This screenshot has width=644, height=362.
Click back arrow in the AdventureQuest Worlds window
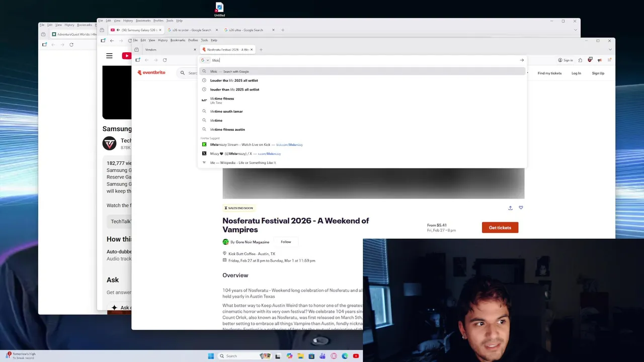click(x=53, y=45)
